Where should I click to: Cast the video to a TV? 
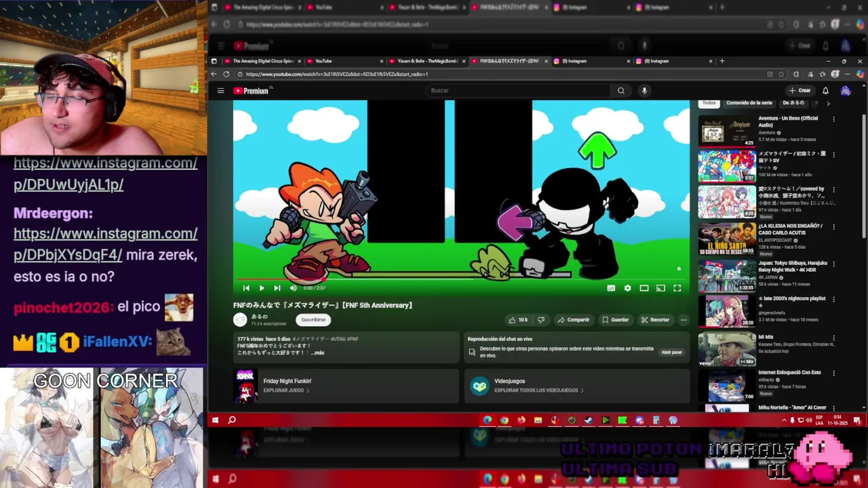660,288
